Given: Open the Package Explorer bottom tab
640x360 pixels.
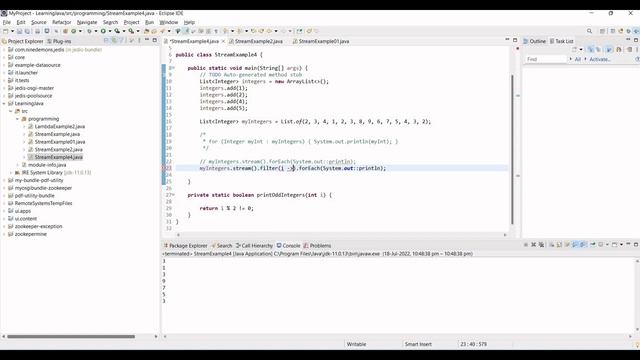Looking at the screenshot, I should [185, 246].
